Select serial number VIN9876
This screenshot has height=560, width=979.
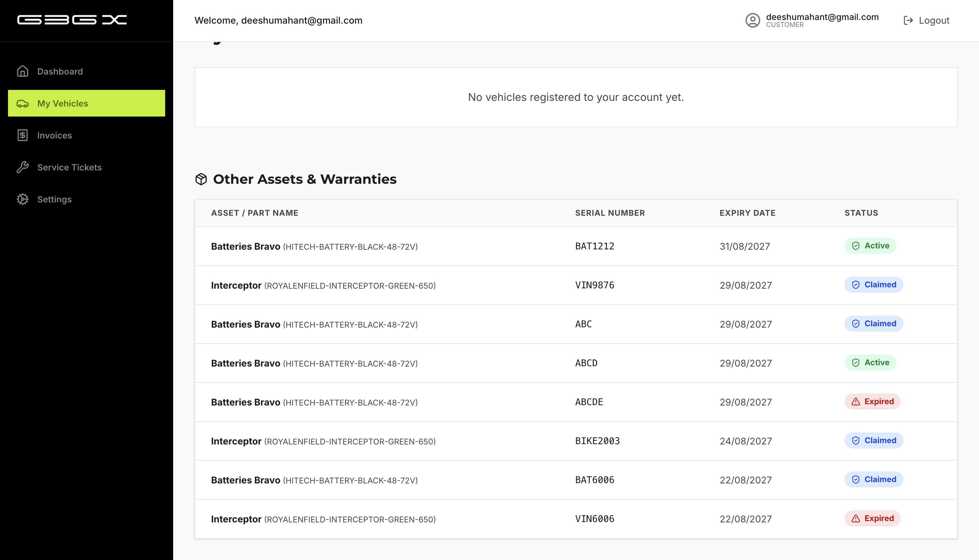click(x=595, y=285)
